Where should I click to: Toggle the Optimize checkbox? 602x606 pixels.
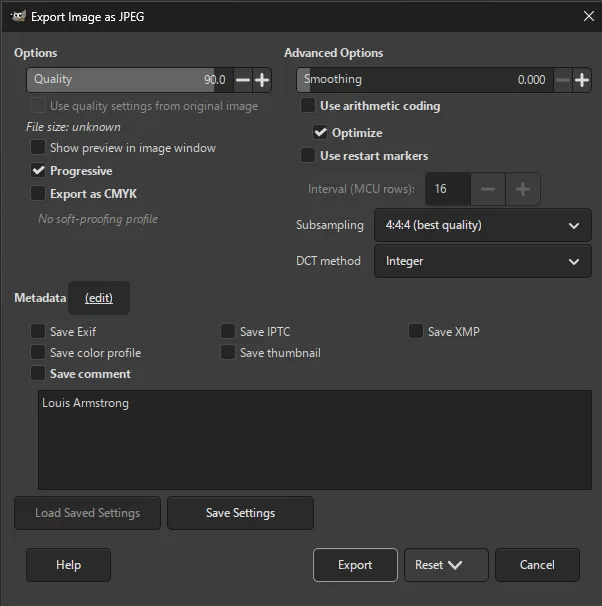(x=321, y=132)
